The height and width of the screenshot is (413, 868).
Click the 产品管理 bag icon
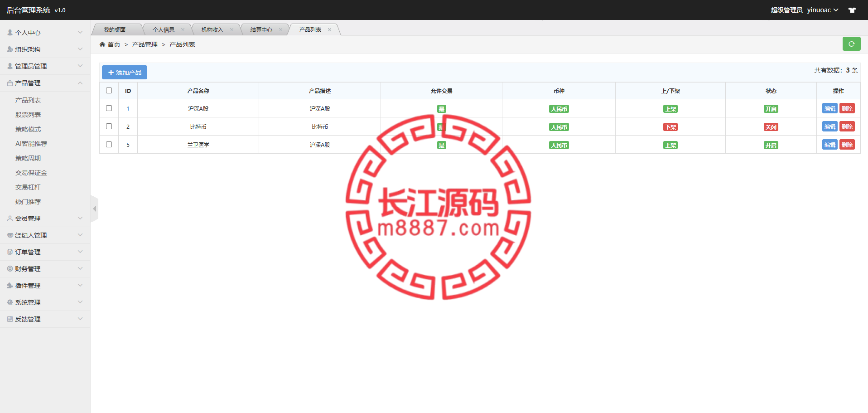pos(10,83)
